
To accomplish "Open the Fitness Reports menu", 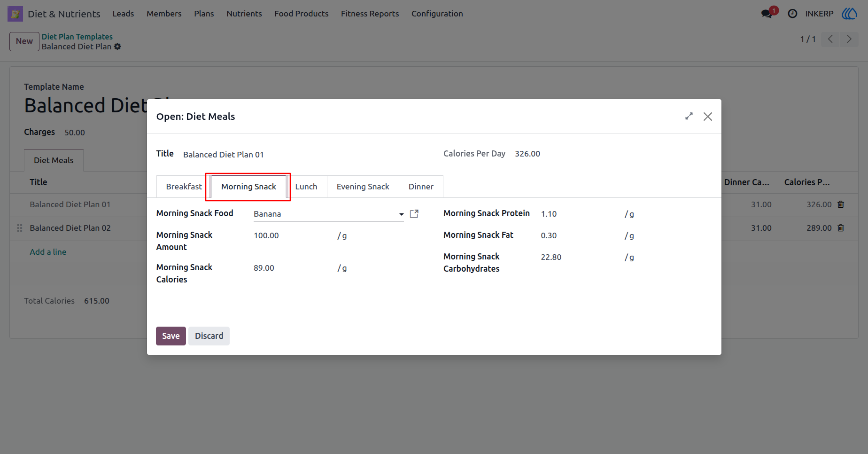I will pos(370,14).
